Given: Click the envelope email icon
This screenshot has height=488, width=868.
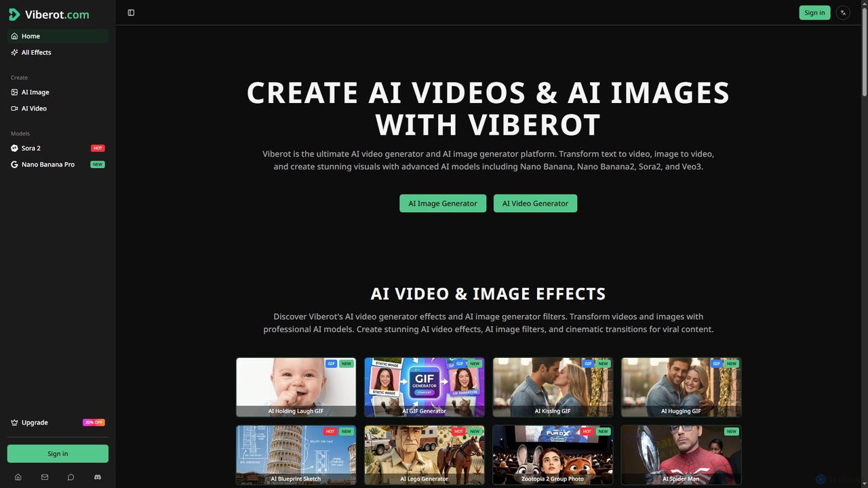Looking at the screenshot, I should pos(45,477).
